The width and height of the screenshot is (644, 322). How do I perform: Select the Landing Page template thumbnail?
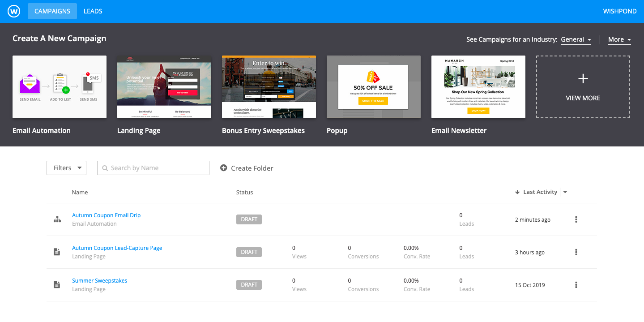164,87
